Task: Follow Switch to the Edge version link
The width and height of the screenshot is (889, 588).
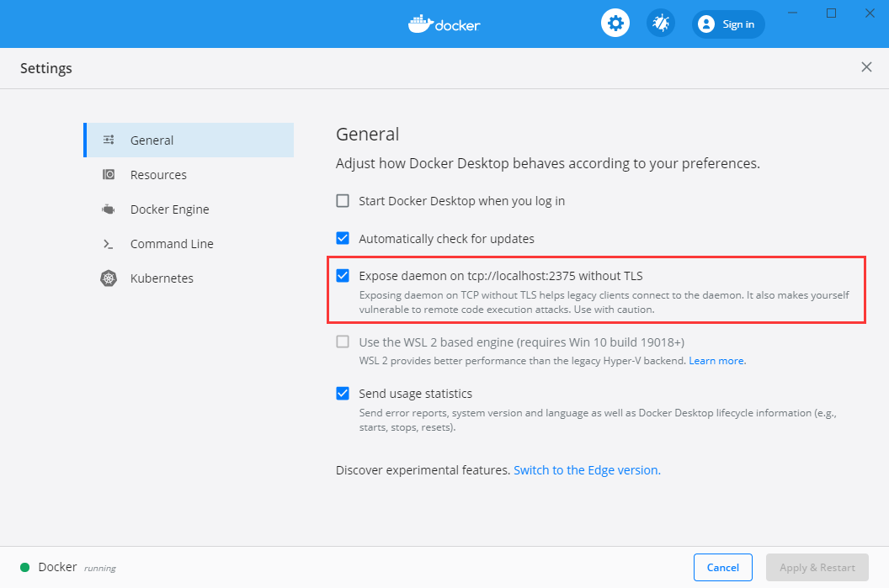Action: tap(587, 470)
